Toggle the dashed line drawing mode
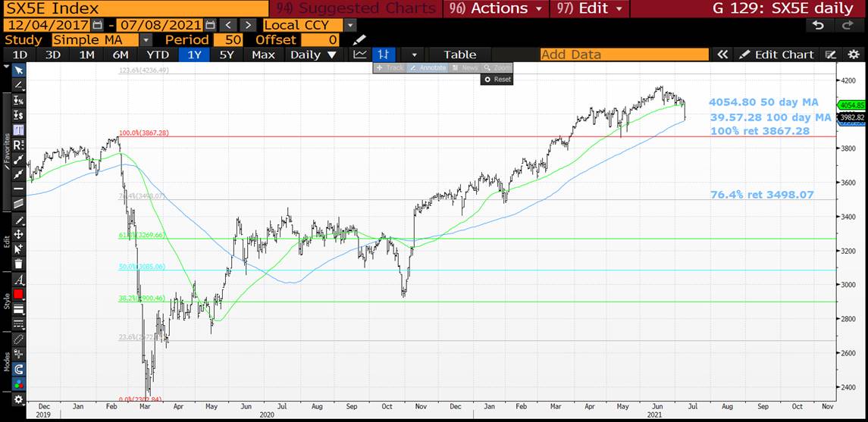868x422 pixels. pos(18,339)
